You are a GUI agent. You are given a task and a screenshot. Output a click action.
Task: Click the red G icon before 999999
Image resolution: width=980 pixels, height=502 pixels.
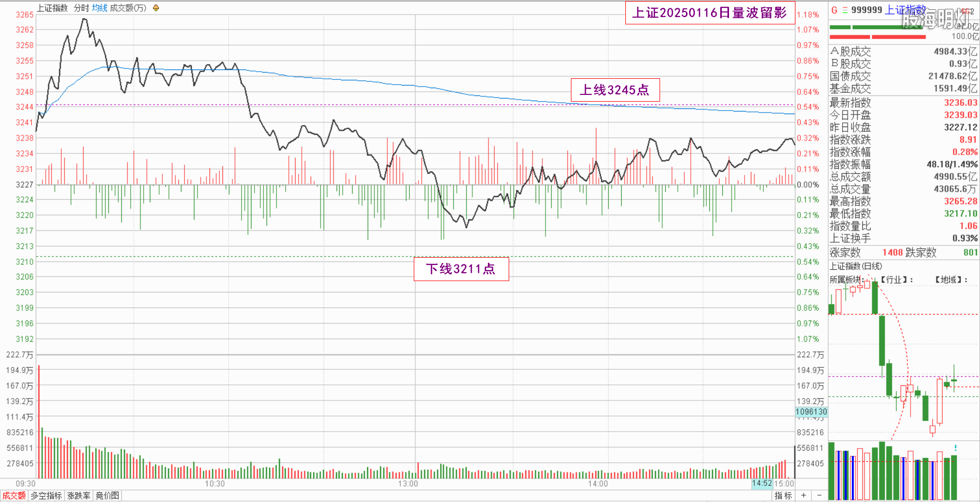(x=834, y=10)
